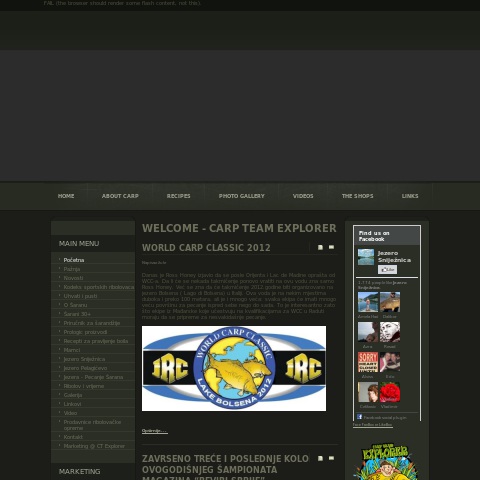Open Mamci in the main menu

(72, 350)
